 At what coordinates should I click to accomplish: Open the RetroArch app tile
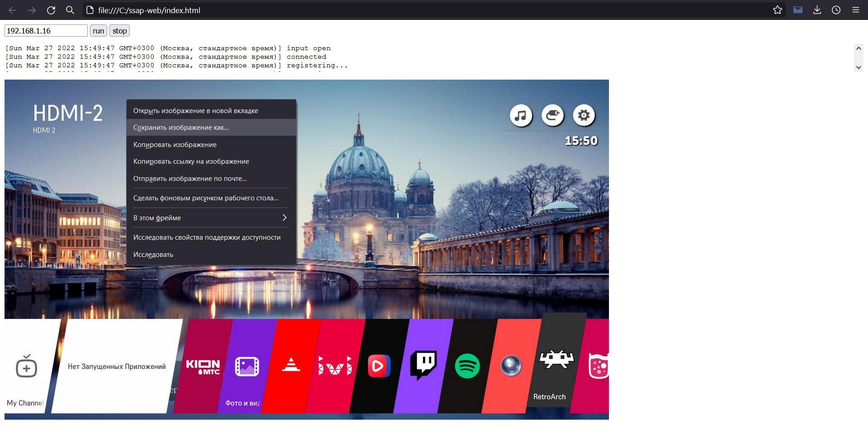556,366
